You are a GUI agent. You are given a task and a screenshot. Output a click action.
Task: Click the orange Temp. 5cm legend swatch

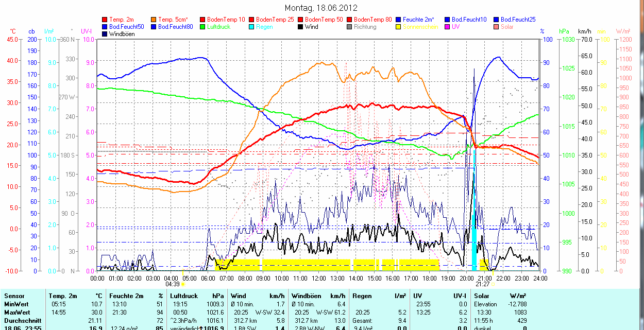point(154,20)
